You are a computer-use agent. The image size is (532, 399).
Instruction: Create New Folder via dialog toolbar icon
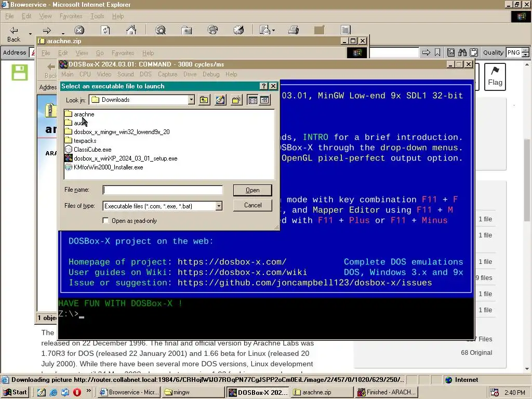click(236, 100)
